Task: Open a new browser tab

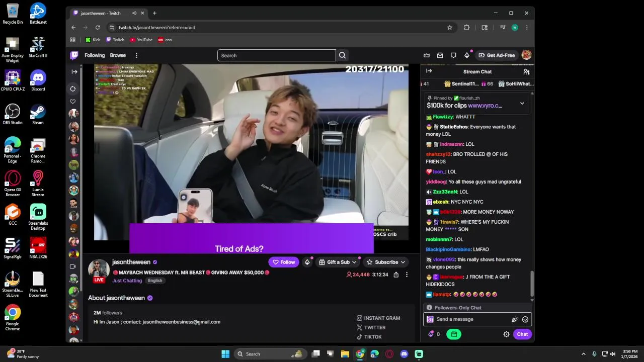Action: 154,13
